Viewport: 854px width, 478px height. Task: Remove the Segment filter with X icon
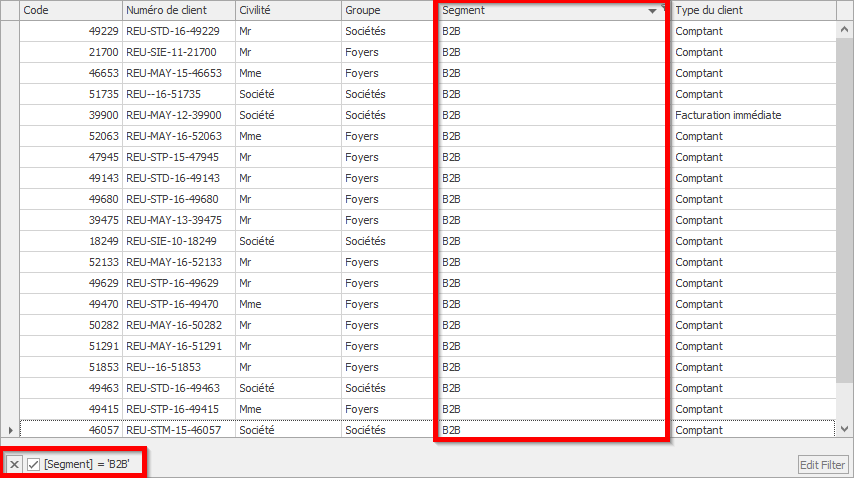(x=14, y=464)
